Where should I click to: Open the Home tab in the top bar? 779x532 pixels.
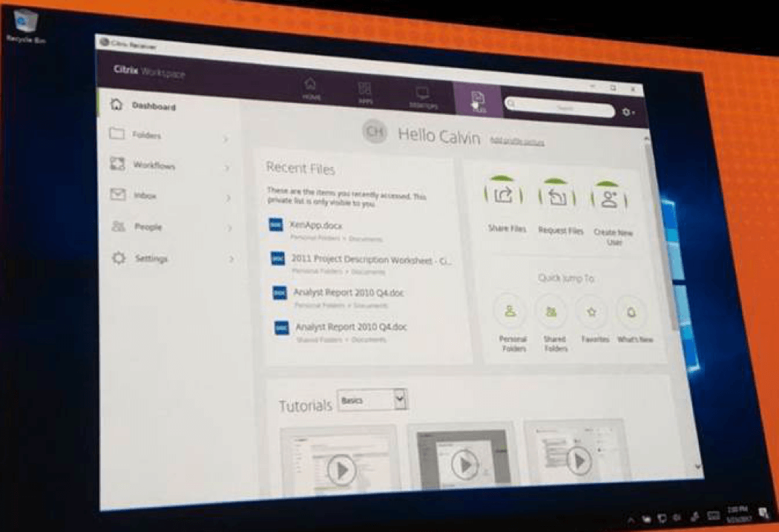tap(311, 89)
